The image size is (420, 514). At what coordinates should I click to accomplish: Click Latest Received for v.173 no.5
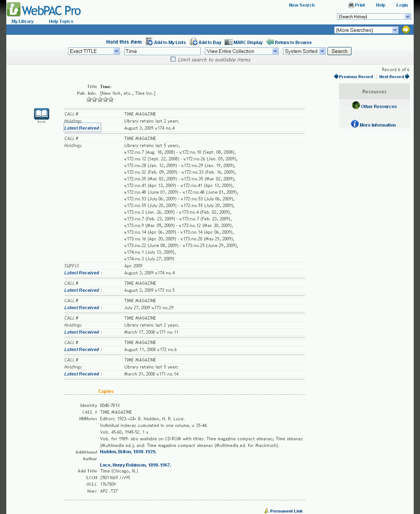point(82,290)
